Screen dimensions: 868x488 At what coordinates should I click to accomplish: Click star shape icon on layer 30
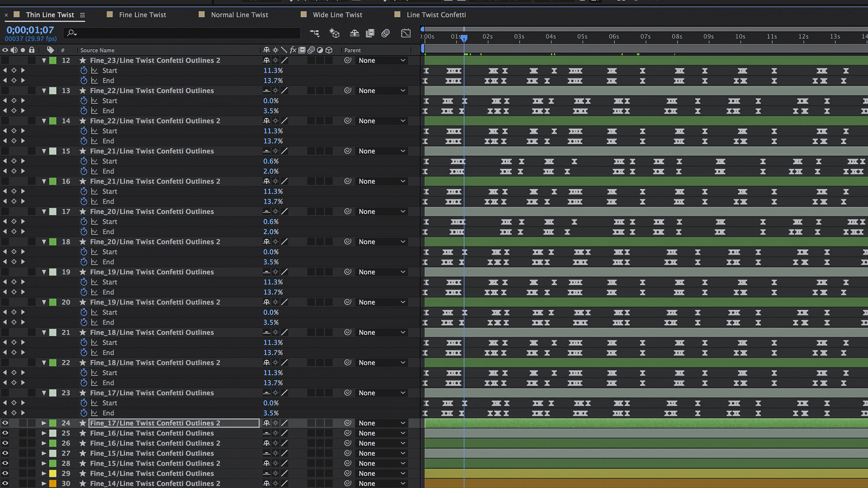[x=83, y=483]
